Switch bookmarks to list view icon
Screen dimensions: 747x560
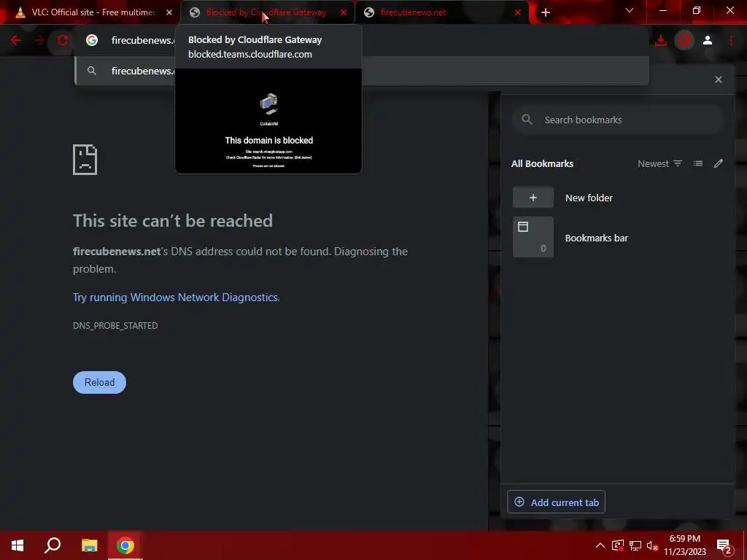point(698,164)
